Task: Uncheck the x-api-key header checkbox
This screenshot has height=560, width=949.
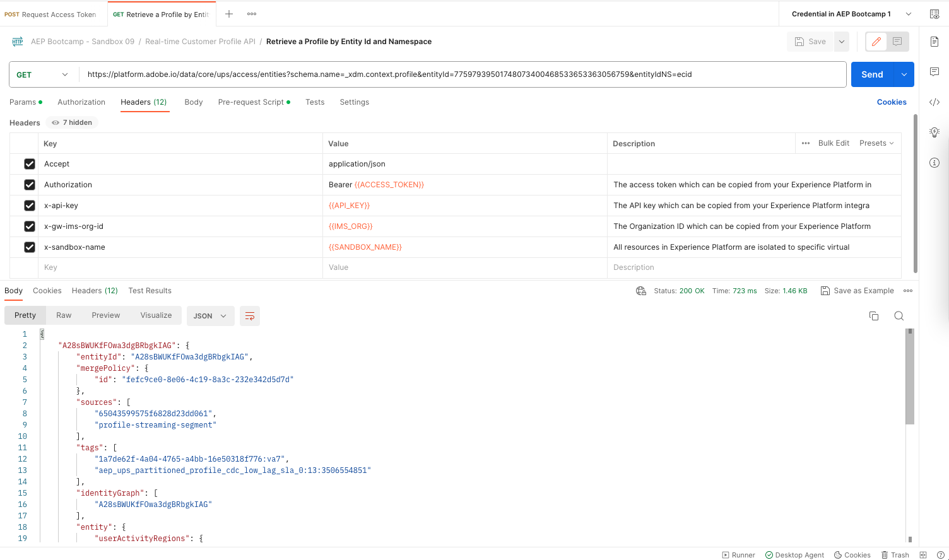Action: click(x=30, y=206)
